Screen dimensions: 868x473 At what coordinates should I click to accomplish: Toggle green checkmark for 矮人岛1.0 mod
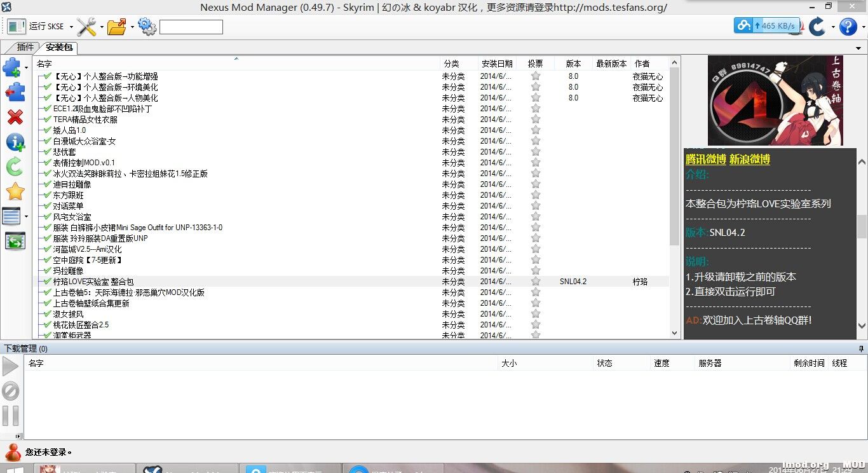(48, 130)
